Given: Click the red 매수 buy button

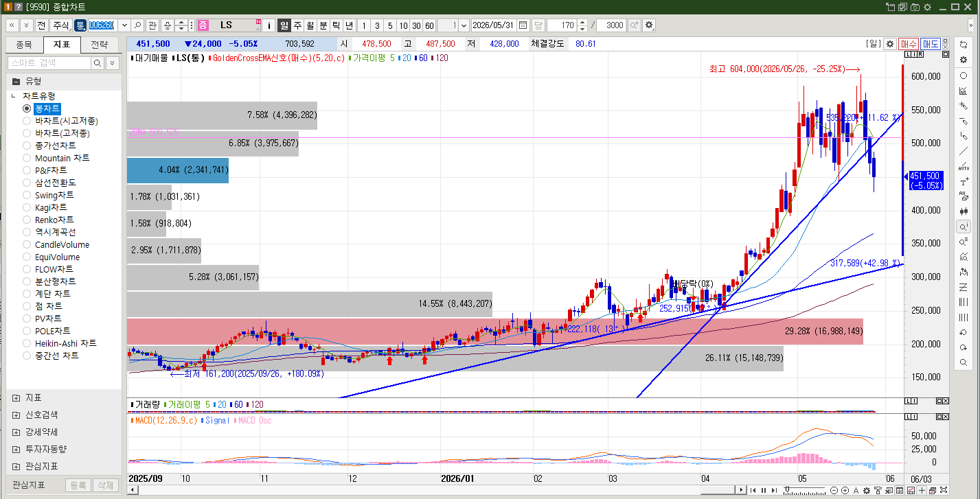Looking at the screenshot, I should click(909, 44).
